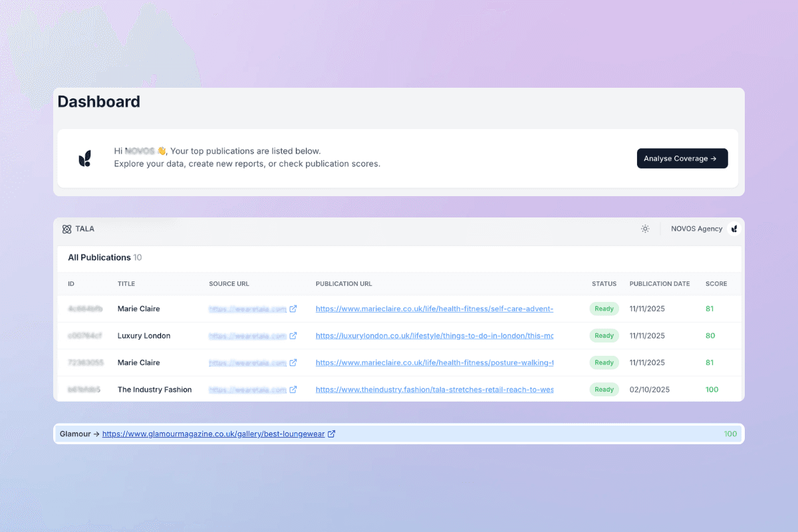Select the All Publications section header
This screenshot has width=798, height=532.
point(98,257)
